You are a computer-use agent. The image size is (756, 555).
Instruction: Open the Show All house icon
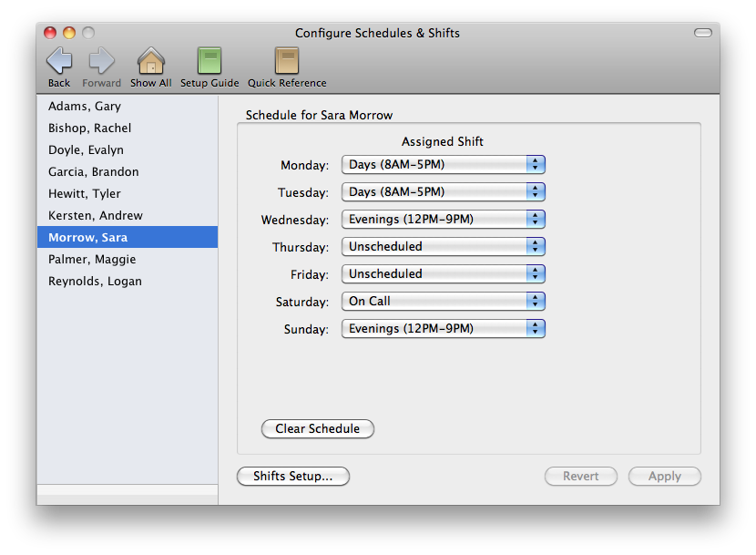(151, 61)
